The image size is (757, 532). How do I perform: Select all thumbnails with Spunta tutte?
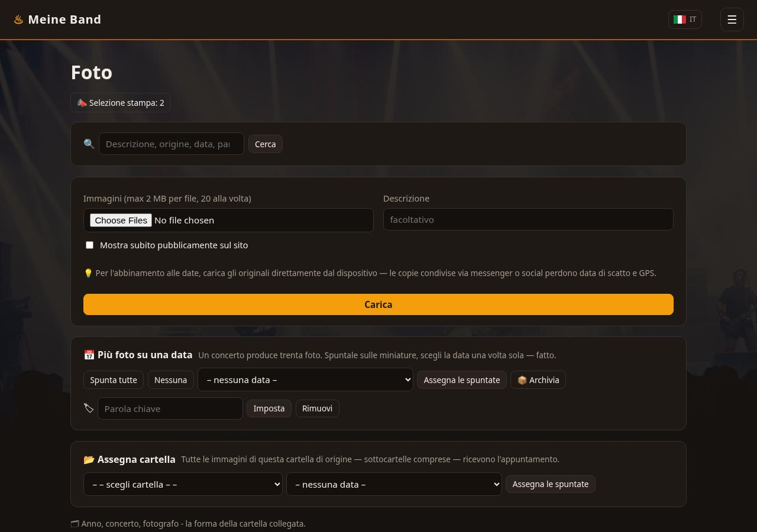tap(114, 380)
